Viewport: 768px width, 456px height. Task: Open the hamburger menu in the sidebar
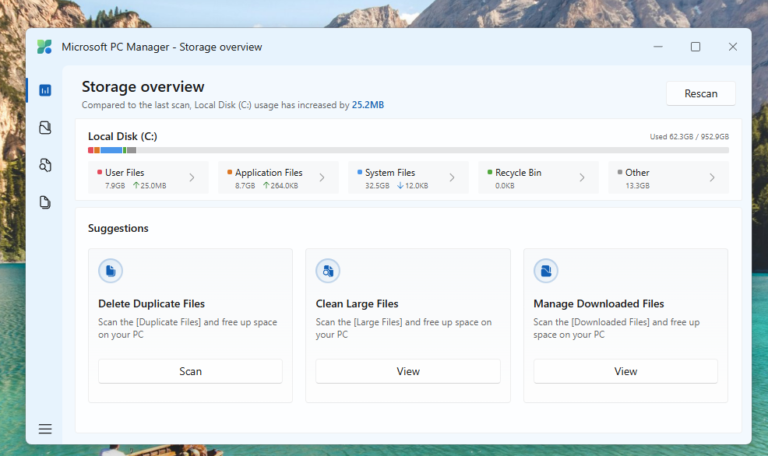45,429
